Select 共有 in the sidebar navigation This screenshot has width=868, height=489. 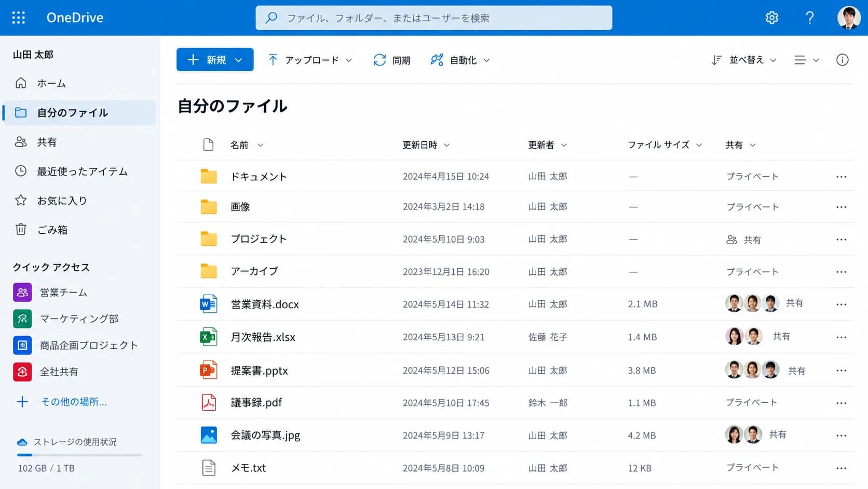79,142
